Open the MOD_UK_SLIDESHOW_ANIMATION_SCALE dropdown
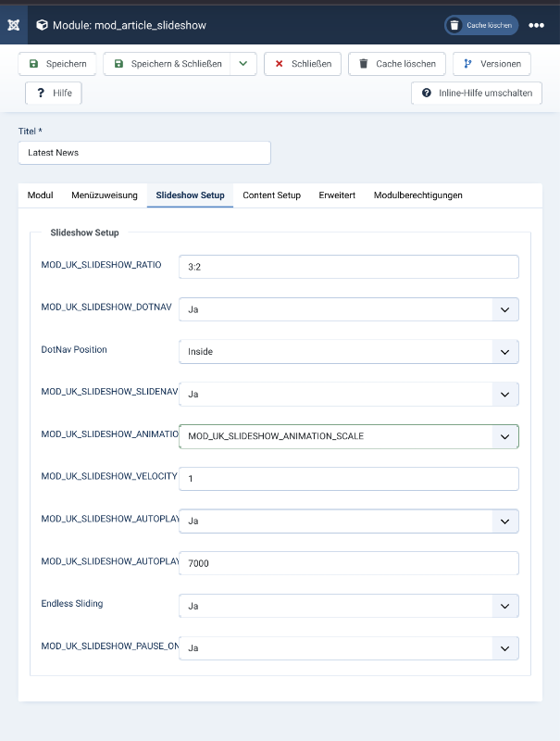This screenshot has width=560, height=741. point(348,436)
